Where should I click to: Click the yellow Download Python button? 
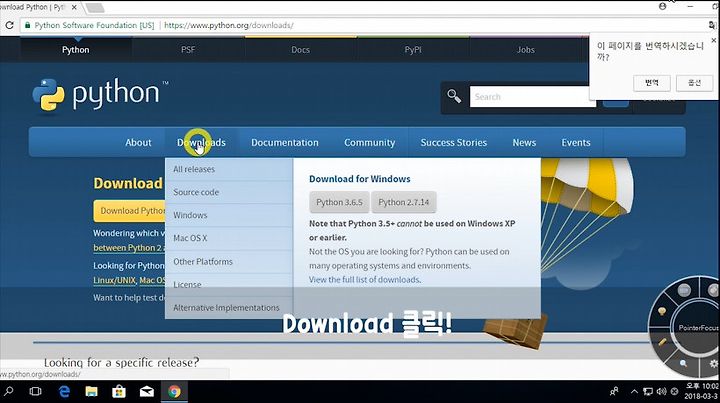(x=129, y=211)
